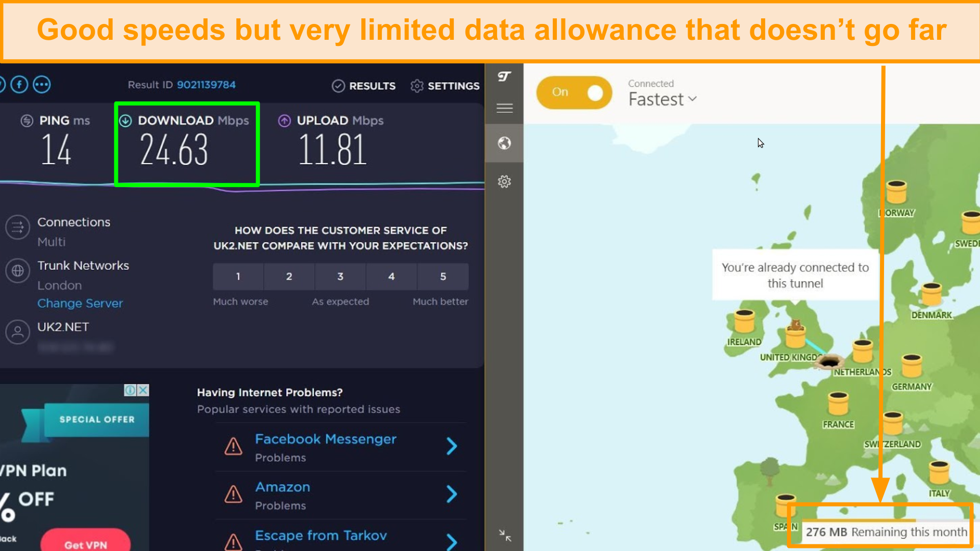Select the globe map view icon
This screenshot has width=980, height=551.
pyautogui.click(x=504, y=143)
